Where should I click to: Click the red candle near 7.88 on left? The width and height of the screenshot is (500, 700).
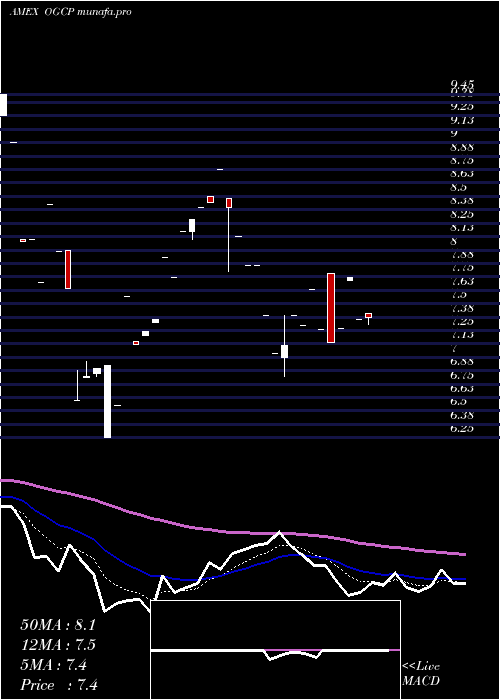tap(68, 269)
